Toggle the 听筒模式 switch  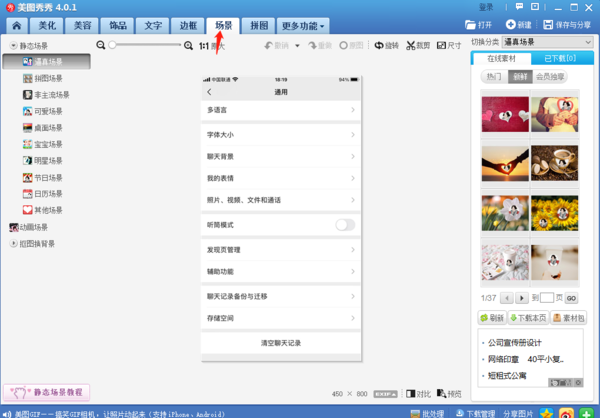(344, 225)
